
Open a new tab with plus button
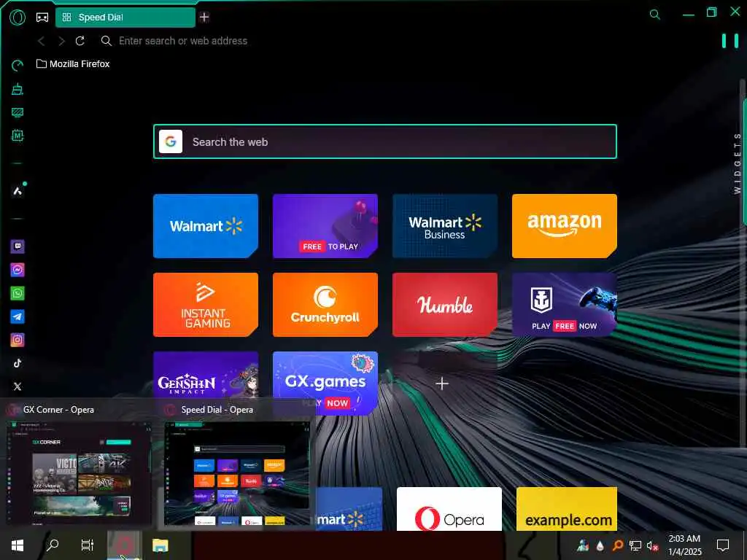point(204,17)
